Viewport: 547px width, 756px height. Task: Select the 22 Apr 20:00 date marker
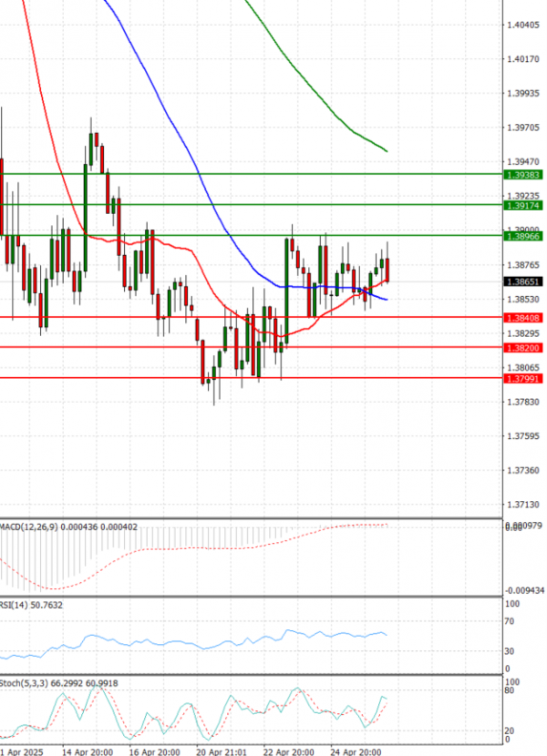(x=290, y=751)
